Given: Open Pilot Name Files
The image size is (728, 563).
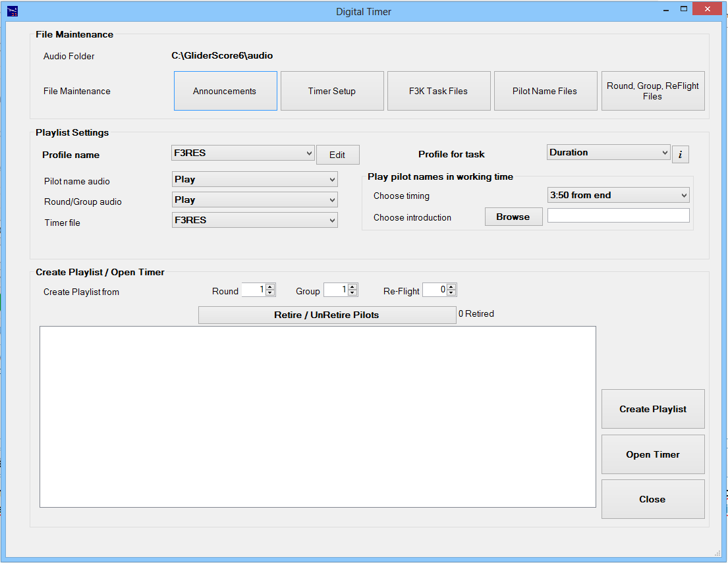Looking at the screenshot, I should click(546, 91).
